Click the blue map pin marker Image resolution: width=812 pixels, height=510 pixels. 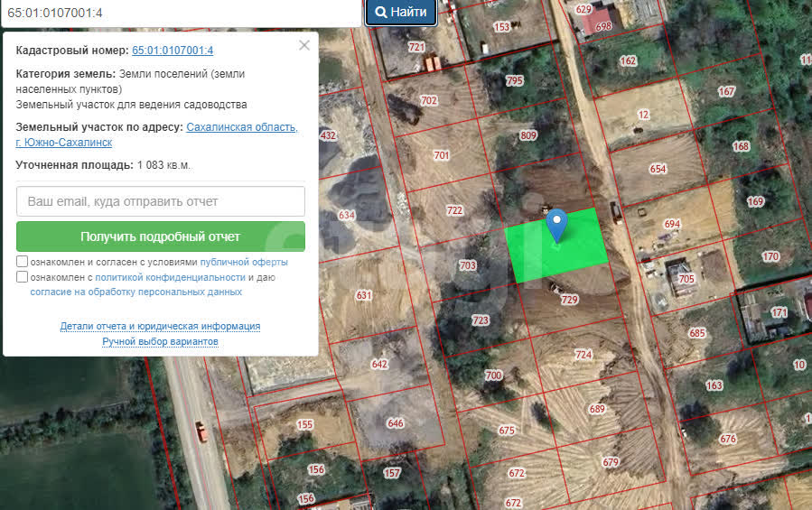coord(557,223)
